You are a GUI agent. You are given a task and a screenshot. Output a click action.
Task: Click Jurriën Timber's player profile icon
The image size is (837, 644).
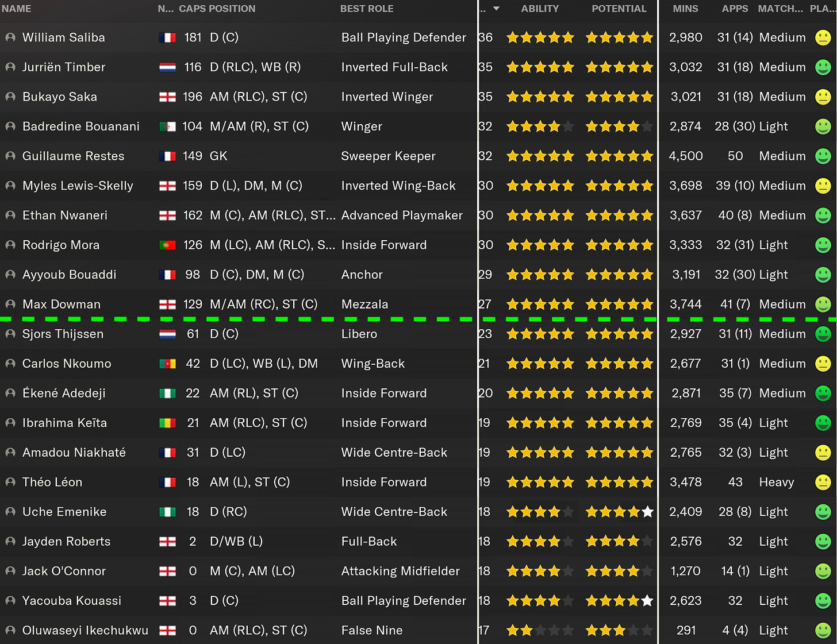[x=10, y=67]
